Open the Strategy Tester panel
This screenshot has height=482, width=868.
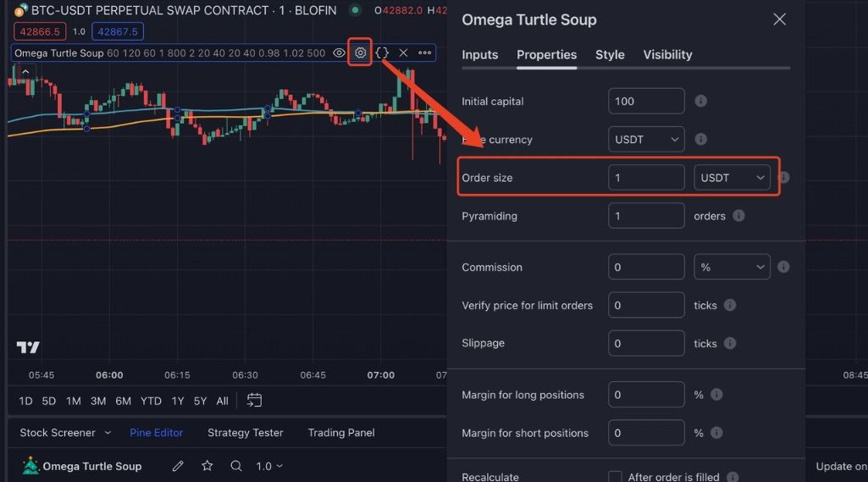pos(246,433)
